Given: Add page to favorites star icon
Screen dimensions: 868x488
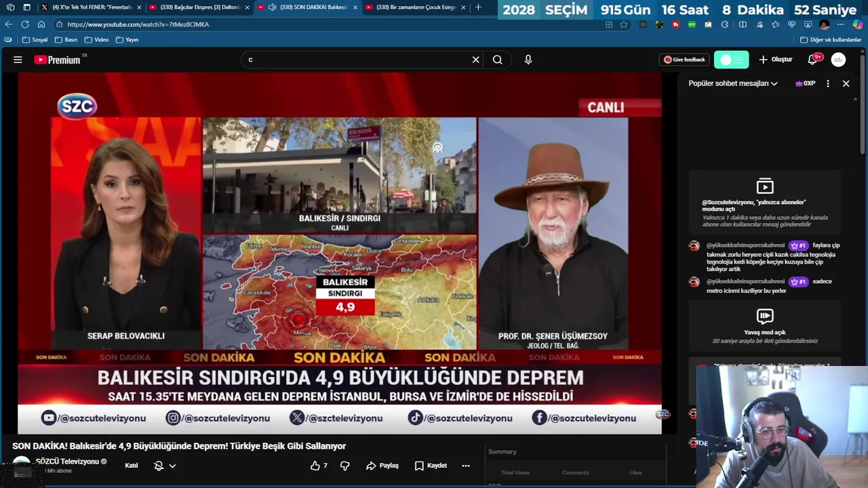Looking at the screenshot, I should 623,24.
